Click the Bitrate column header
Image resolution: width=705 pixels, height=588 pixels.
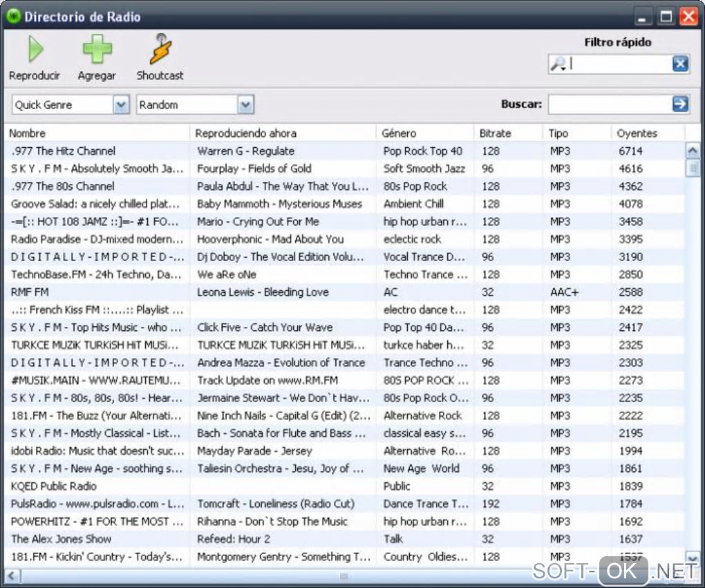pos(507,133)
